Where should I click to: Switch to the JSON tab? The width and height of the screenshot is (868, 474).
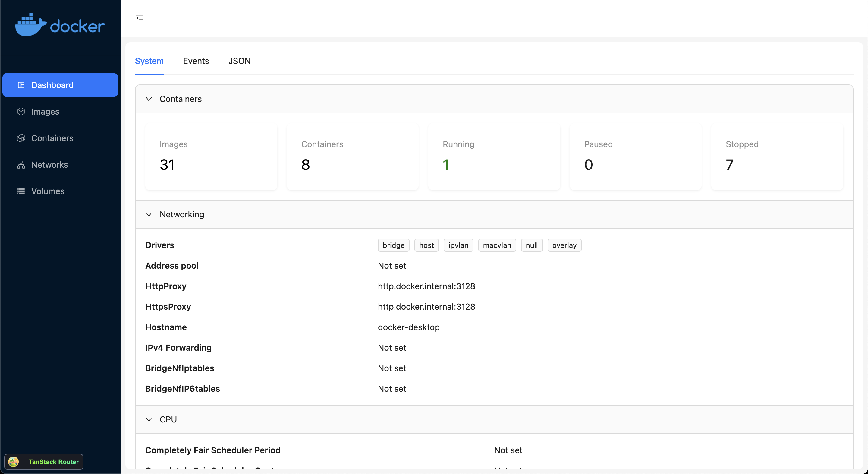tap(239, 61)
